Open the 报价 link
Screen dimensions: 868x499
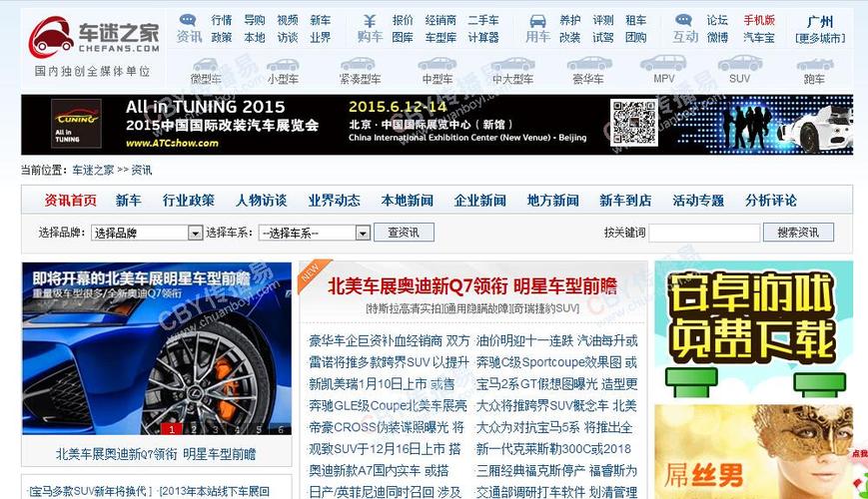[403, 21]
